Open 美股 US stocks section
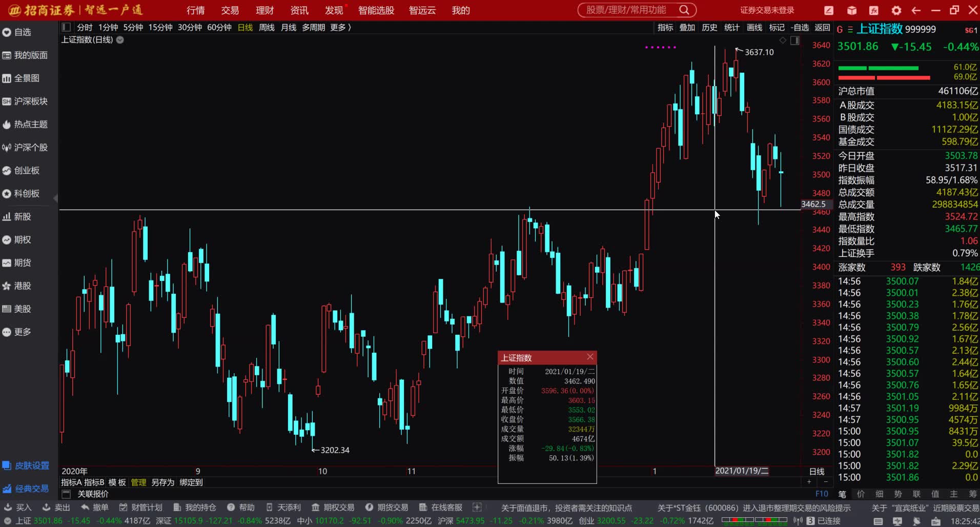Screen dimensions: 980x527 [17, 309]
